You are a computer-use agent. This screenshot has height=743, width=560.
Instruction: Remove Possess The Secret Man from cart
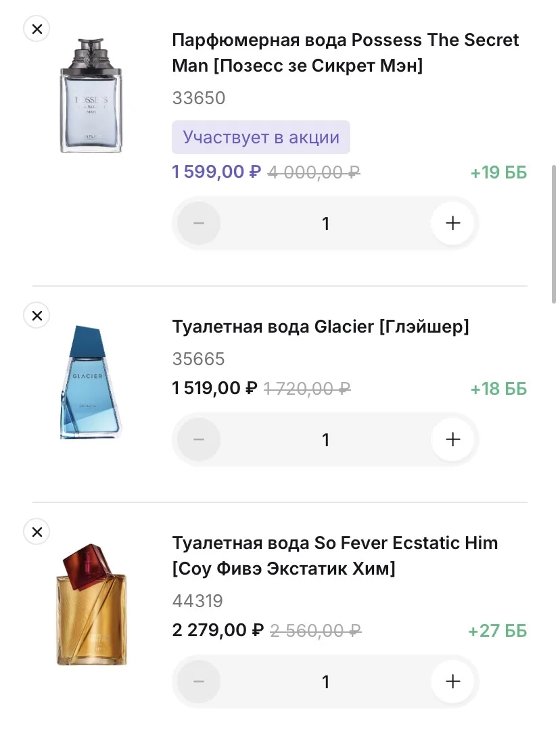[x=37, y=29]
